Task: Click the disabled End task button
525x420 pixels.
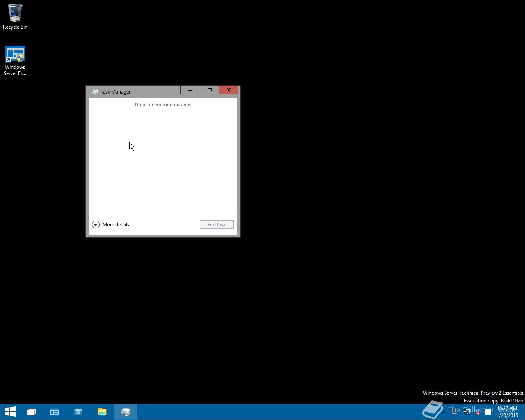Action: point(217,225)
